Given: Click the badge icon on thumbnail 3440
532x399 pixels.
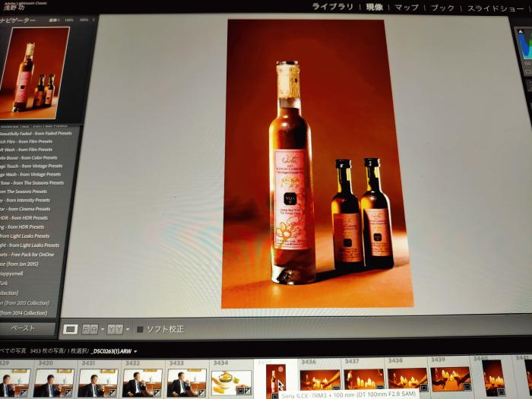Looking at the screenshot, I should click(x=501, y=391).
